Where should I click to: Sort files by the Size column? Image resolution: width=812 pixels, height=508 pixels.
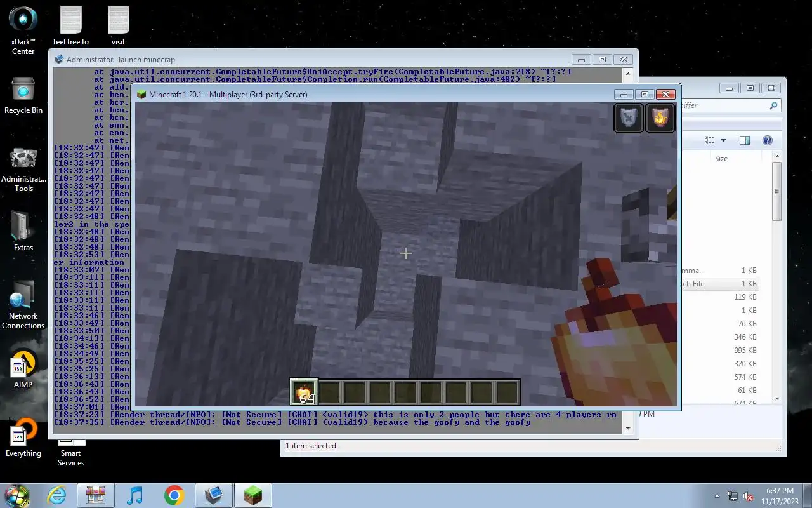click(x=721, y=159)
